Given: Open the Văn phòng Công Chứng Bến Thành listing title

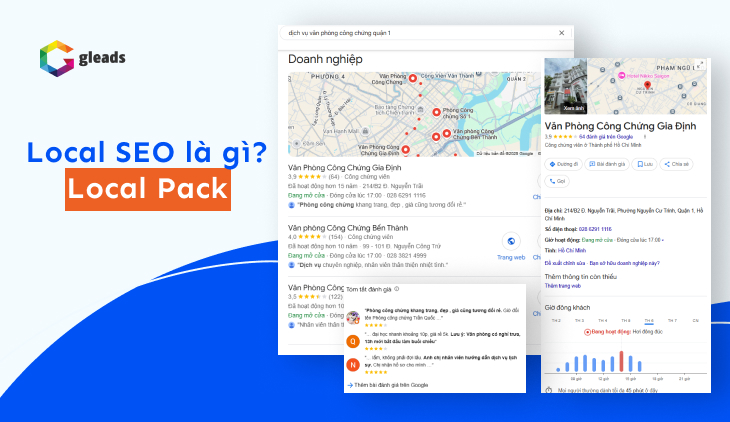Looking at the screenshot, I should [348, 228].
